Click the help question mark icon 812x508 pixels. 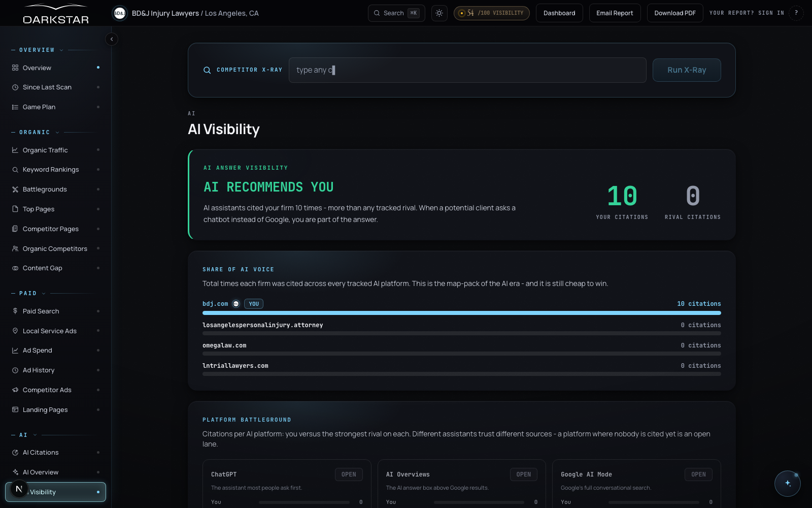[x=796, y=13]
